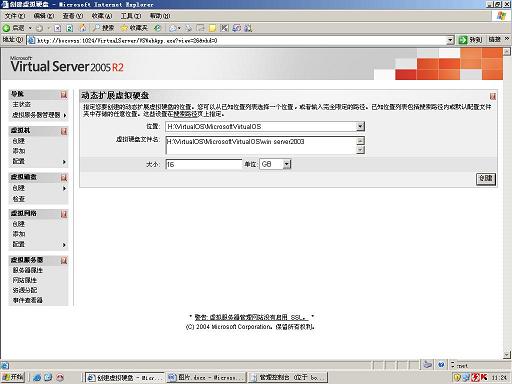This screenshot has height=384, width=512.
Task: Click page vertical scrollbar down arrow
Action: point(507,355)
